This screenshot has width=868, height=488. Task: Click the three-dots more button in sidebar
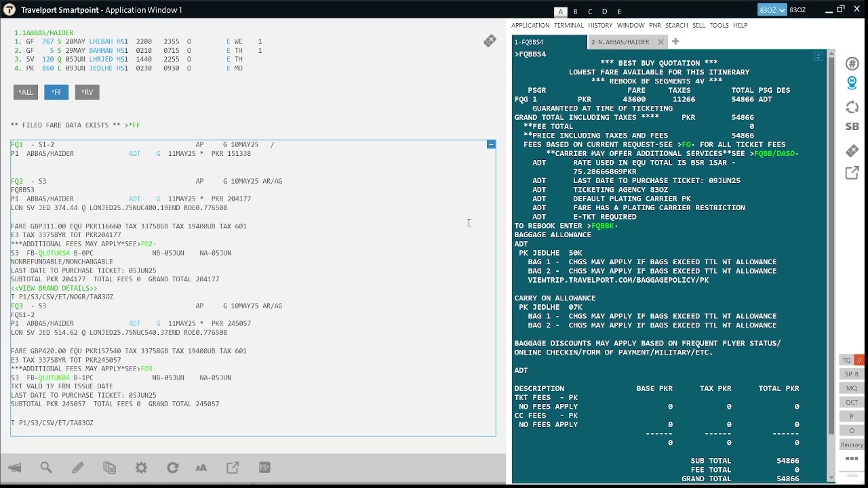pos(852,459)
